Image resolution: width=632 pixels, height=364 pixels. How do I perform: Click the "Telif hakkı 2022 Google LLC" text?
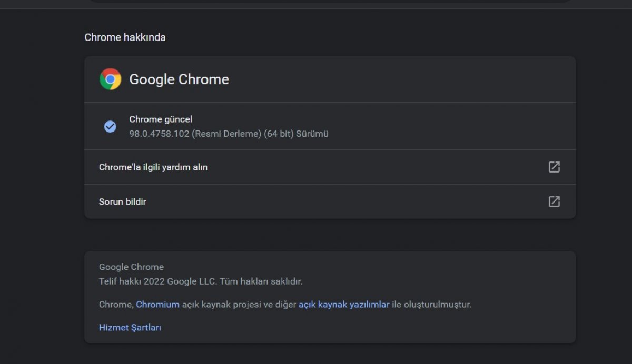pyautogui.click(x=157, y=281)
